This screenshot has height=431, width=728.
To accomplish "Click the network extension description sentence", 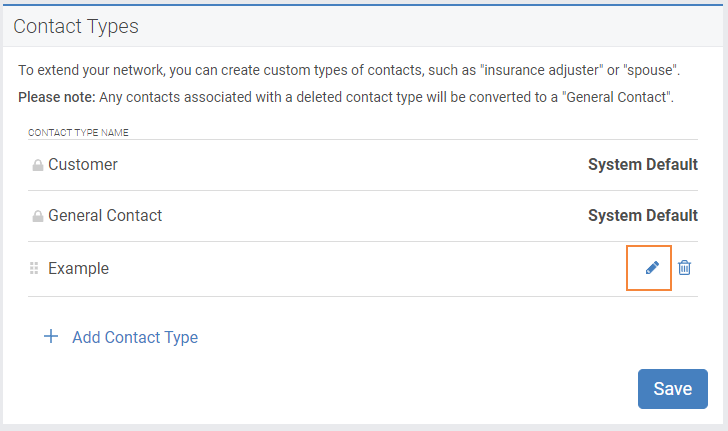I will point(349,70).
